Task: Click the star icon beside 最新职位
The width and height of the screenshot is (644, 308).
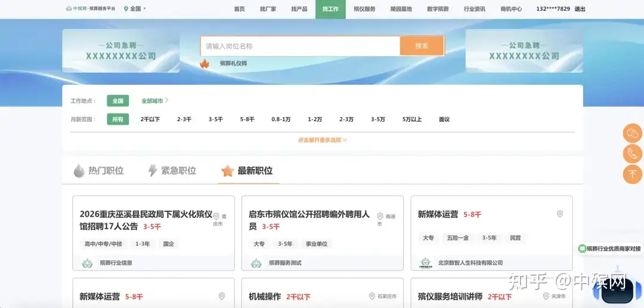Action: pos(228,171)
